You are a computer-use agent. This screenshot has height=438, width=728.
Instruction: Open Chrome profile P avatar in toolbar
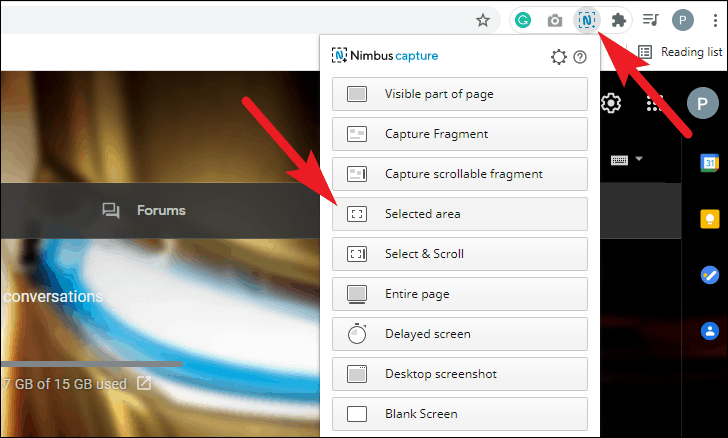[682, 20]
